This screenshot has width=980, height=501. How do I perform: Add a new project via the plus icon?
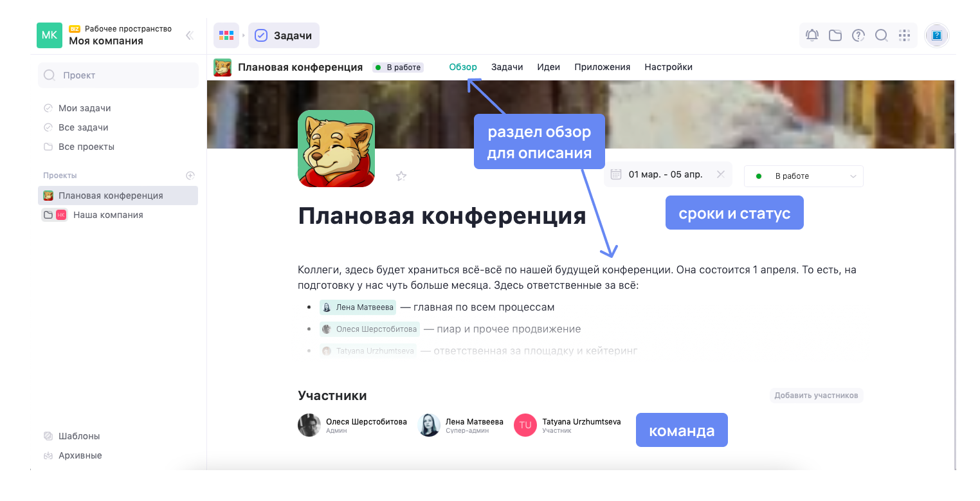[190, 175]
